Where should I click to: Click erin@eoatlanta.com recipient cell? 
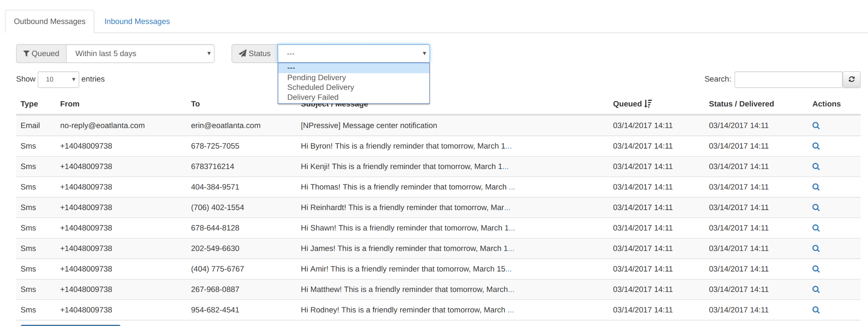(225, 125)
